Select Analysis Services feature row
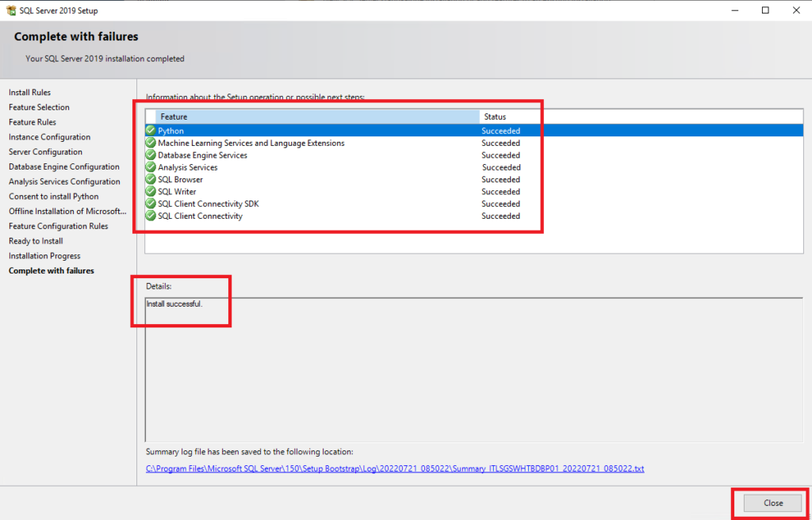This screenshot has width=812, height=520. click(x=474, y=167)
